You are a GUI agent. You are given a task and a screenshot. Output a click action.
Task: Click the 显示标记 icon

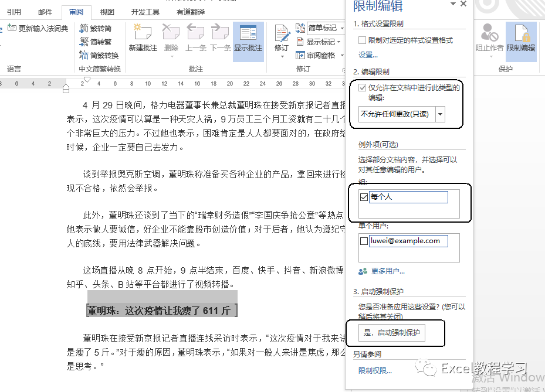click(300, 42)
